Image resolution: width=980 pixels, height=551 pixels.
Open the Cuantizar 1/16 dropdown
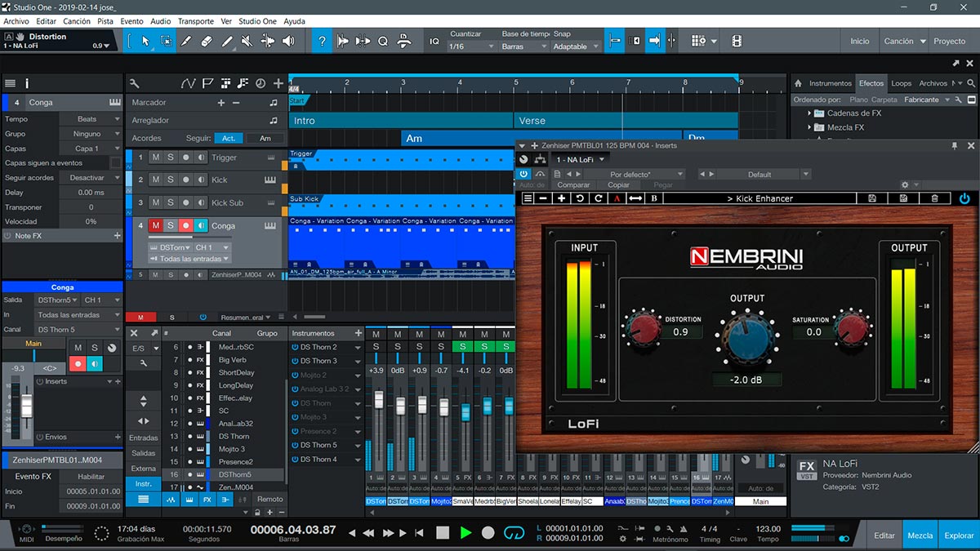[472, 47]
